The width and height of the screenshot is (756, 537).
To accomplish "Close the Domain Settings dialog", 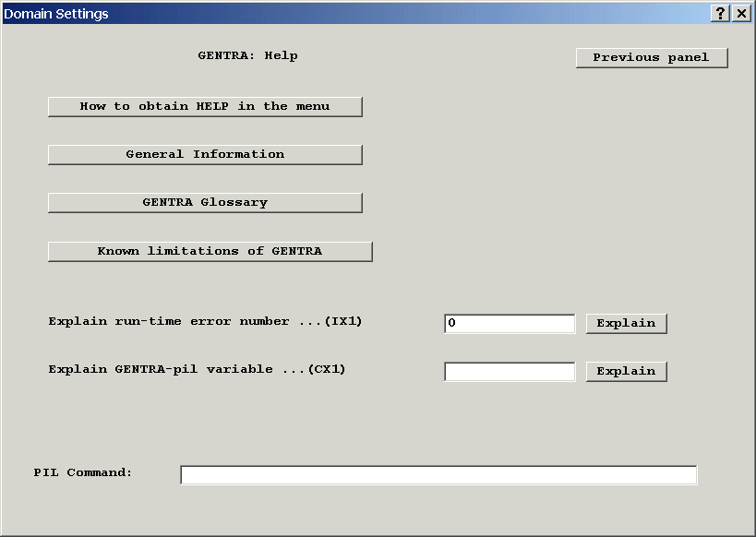I will click(741, 14).
